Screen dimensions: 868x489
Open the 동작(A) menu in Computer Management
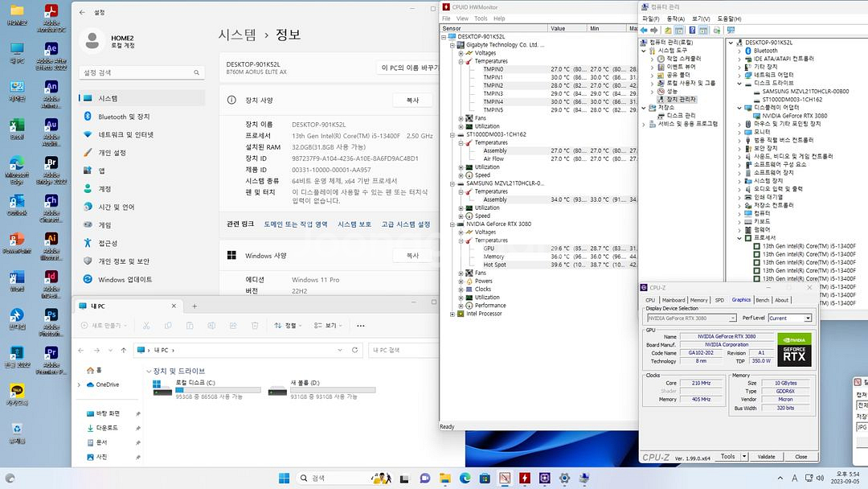[675, 18]
